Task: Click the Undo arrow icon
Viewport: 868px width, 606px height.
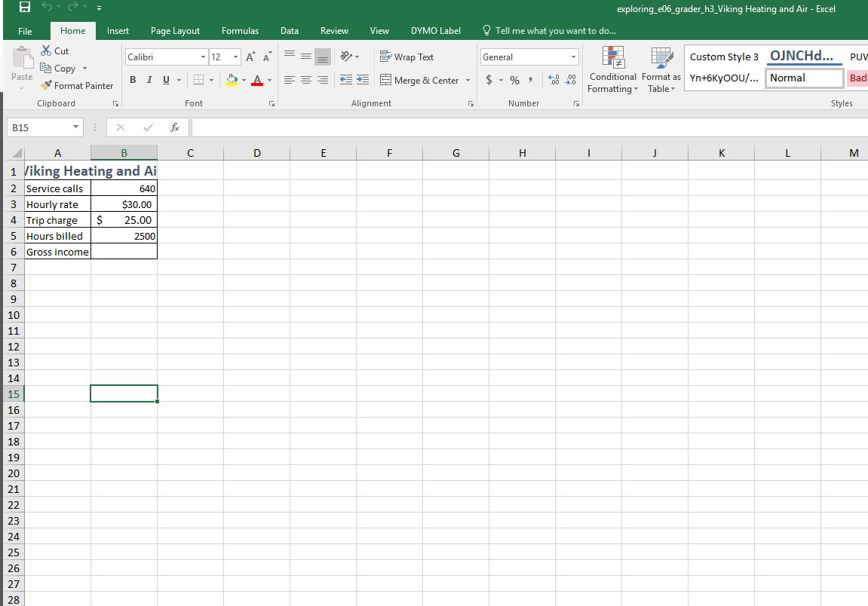Action: tap(47, 8)
